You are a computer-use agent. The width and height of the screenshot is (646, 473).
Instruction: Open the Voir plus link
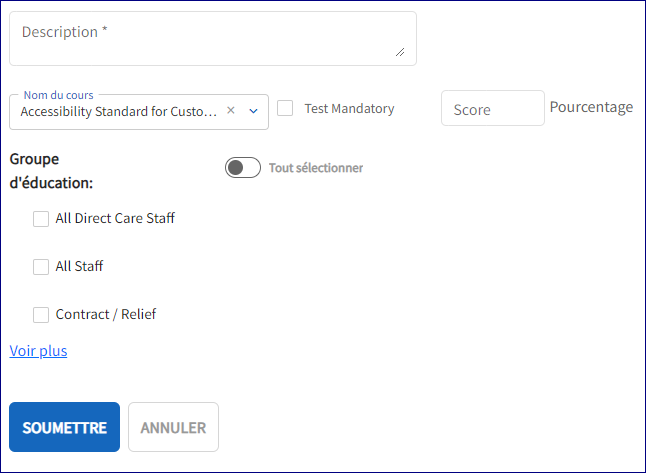click(x=38, y=351)
